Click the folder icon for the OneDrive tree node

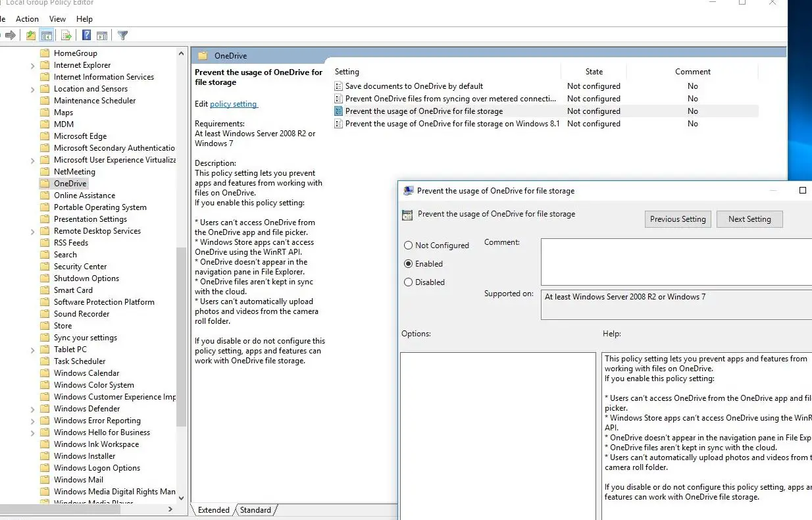tap(45, 184)
